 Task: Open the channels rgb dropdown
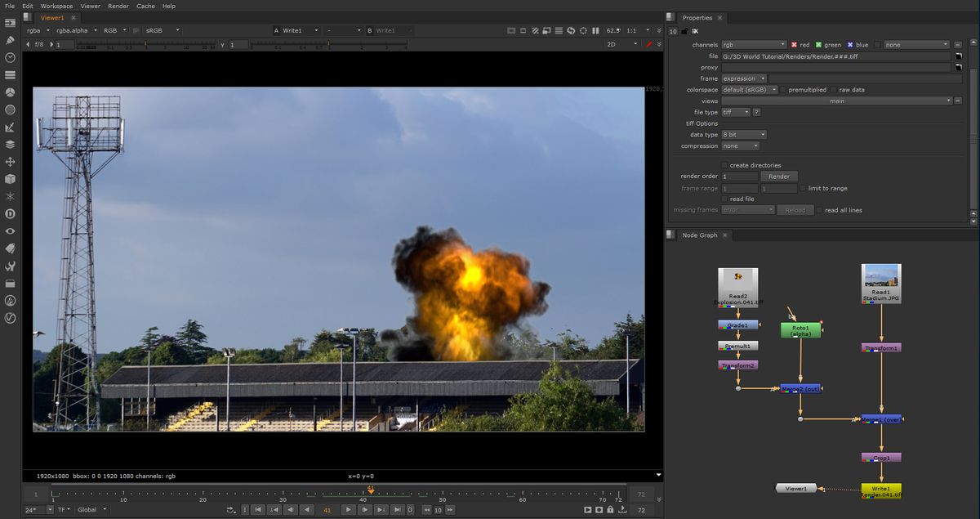click(755, 44)
